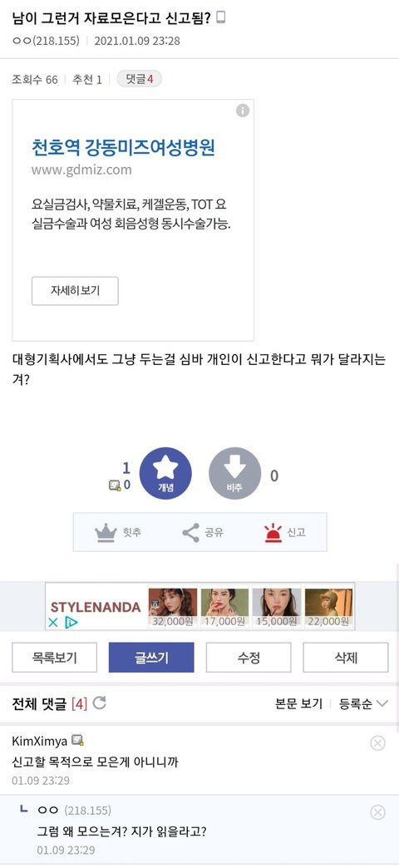Click 자세히보기 on the hospital ad
The image size is (399, 868).
[76, 291]
